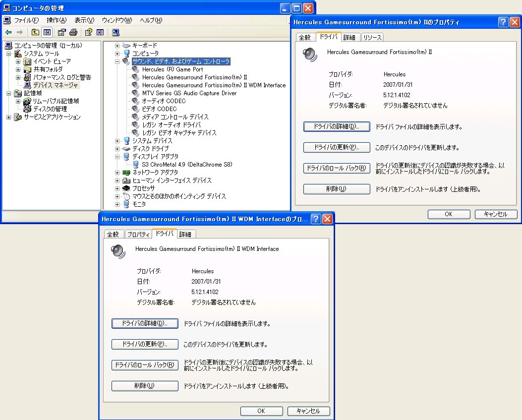This screenshot has height=420, width=522.
Task: Click the ヒューマン インターフェイス デバイス icon
Action: point(126,180)
